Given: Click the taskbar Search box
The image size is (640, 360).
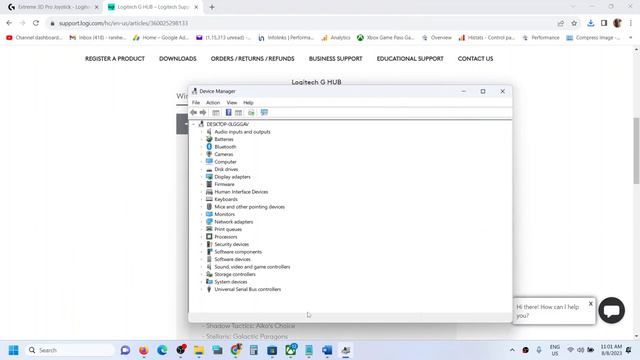Looking at the screenshot, I should point(69,350).
